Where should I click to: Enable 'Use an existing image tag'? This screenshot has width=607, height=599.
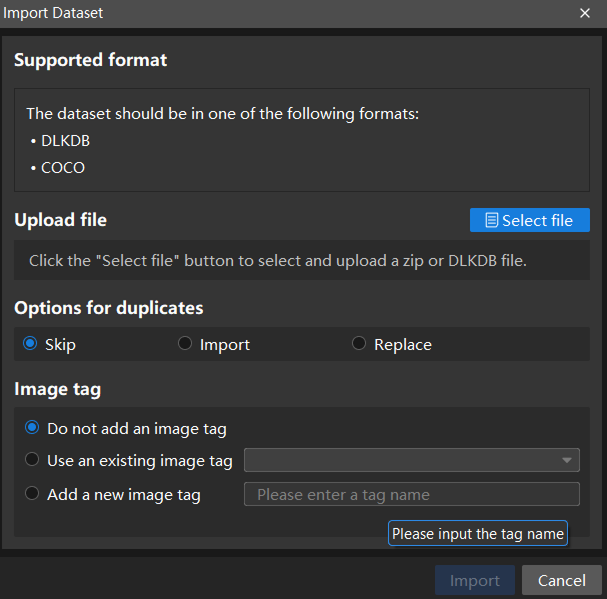click(33, 461)
